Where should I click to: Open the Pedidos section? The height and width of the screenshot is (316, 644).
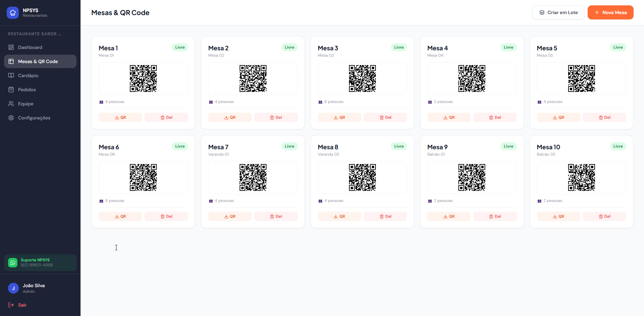(40, 90)
